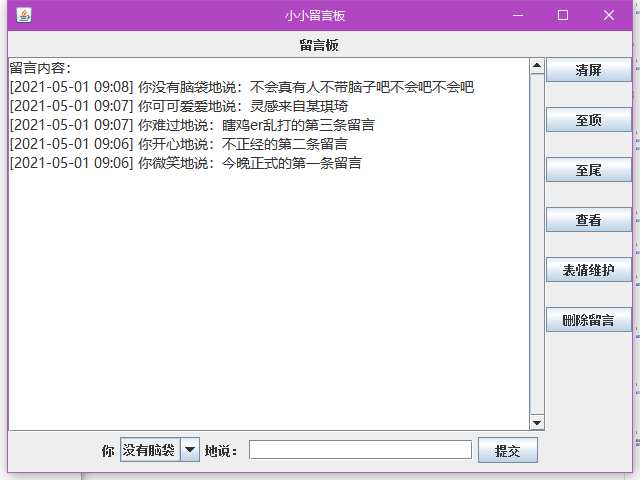Screen dimensions: 640x480
Task: Click the scrollbar down arrow
Action: coord(537,423)
